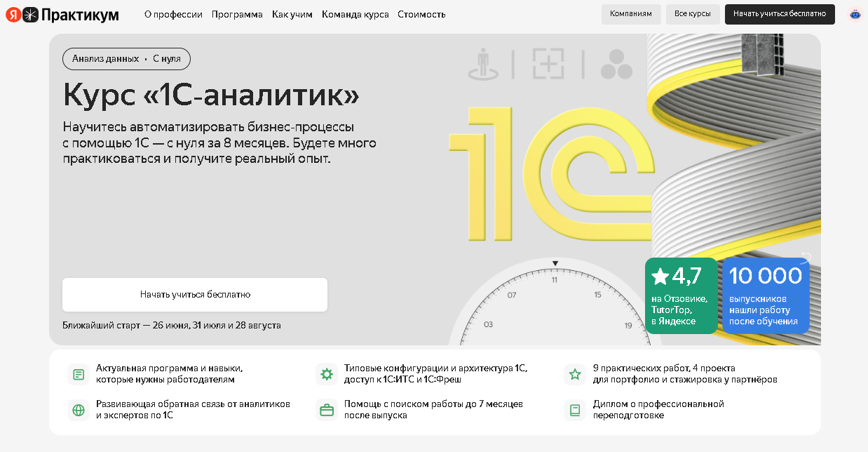Viewport: 868px width, 452px height.
Task: Click the star icon beside 9 практических работ
Action: 575,374
